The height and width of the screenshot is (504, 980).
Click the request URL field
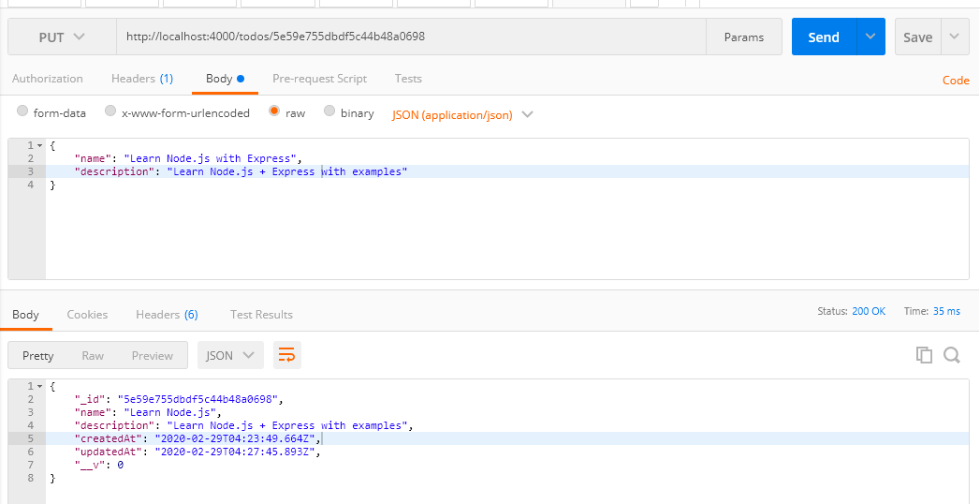tap(411, 37)
